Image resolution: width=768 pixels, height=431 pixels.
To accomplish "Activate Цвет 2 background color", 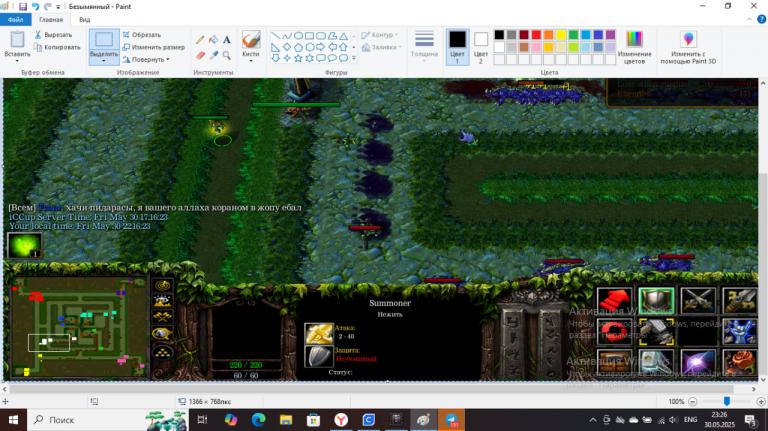I will pos(480,47).
